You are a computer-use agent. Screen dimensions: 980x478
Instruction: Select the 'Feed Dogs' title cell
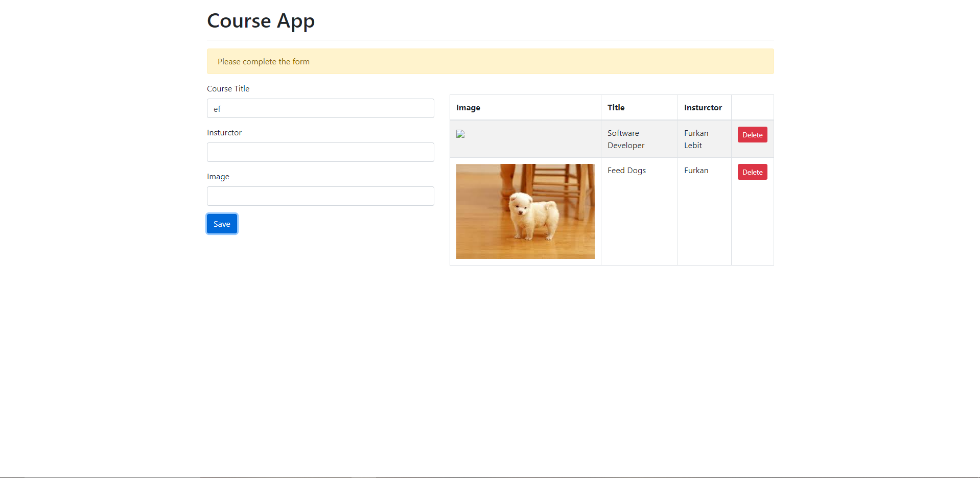[x=639, y=211]
